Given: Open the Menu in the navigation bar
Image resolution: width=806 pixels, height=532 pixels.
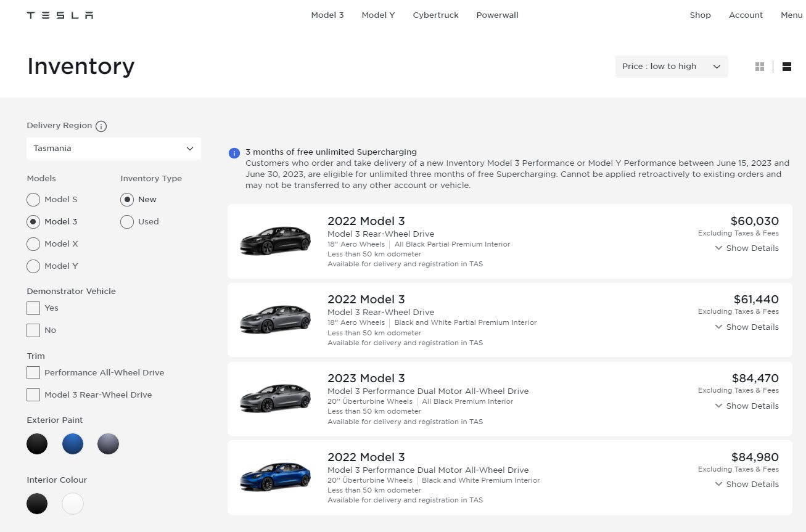Looking at the screenshot, I should (791, 15).
